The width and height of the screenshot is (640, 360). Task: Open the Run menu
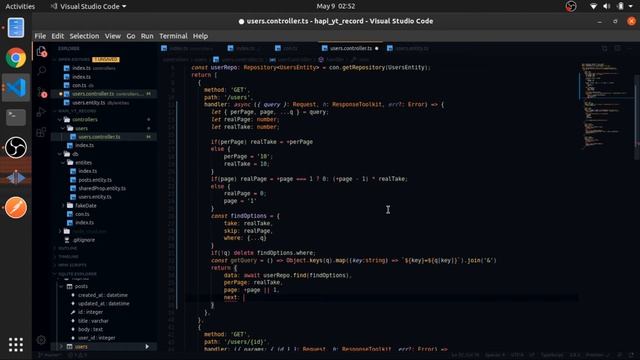[x=147, y=36]
